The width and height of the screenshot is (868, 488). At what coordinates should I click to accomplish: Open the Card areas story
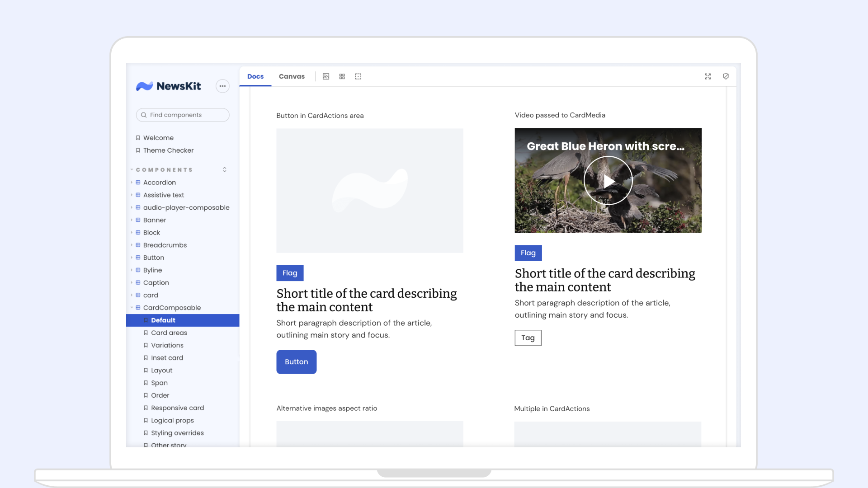click(169, 333)
